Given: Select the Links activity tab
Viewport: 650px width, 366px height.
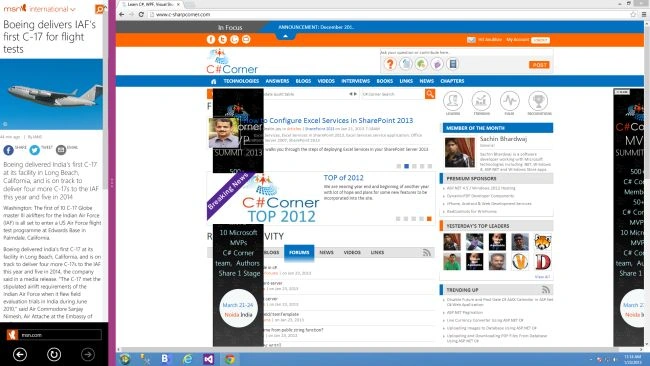Looking at the screenshot, I should point(377,252).
